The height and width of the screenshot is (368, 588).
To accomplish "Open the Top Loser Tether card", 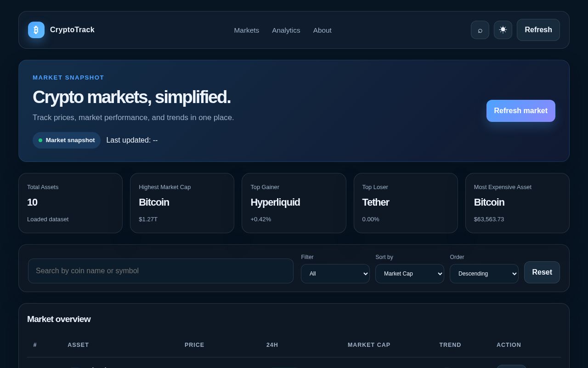I will click(x=406, y=203).
